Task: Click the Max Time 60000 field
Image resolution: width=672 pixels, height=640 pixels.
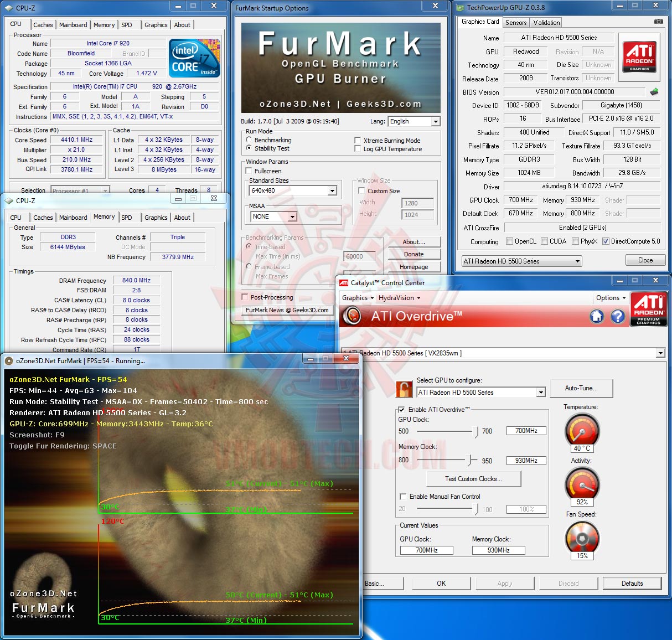Action: [359, 256]
